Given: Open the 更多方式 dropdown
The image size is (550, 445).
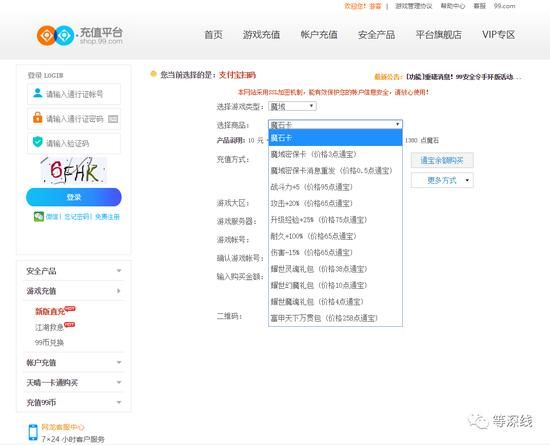Looking at the screenshot, I should point(442,180).
